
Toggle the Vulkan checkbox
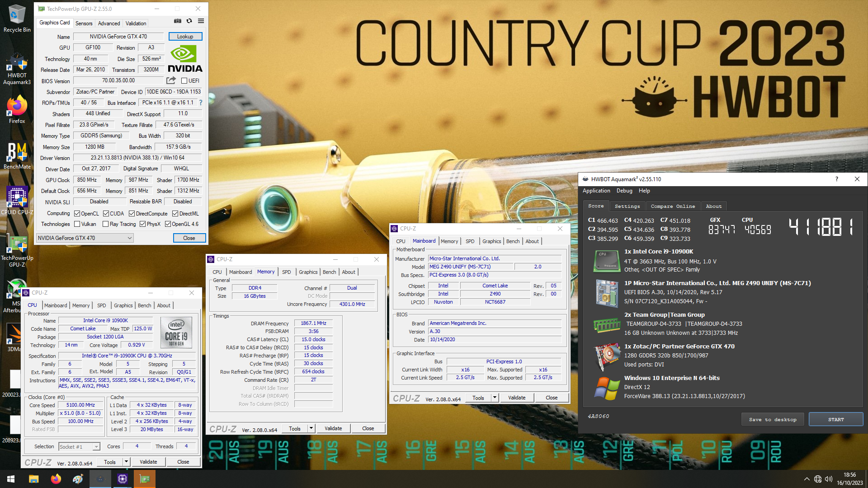77,224
